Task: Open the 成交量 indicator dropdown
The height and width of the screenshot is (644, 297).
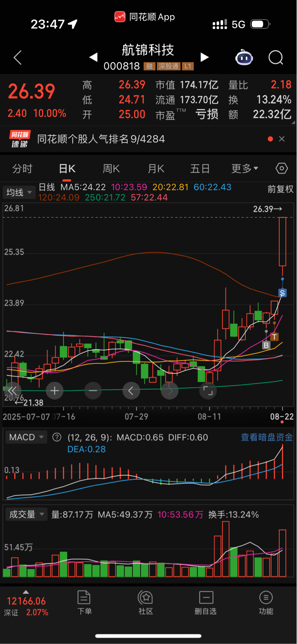Action: coord(26,514)
